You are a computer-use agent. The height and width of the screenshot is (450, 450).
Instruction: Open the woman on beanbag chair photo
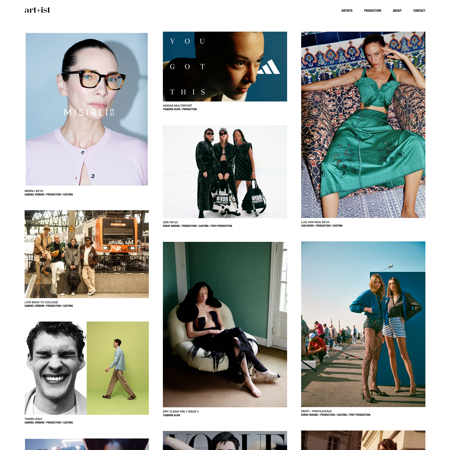[x=225, y=324]
